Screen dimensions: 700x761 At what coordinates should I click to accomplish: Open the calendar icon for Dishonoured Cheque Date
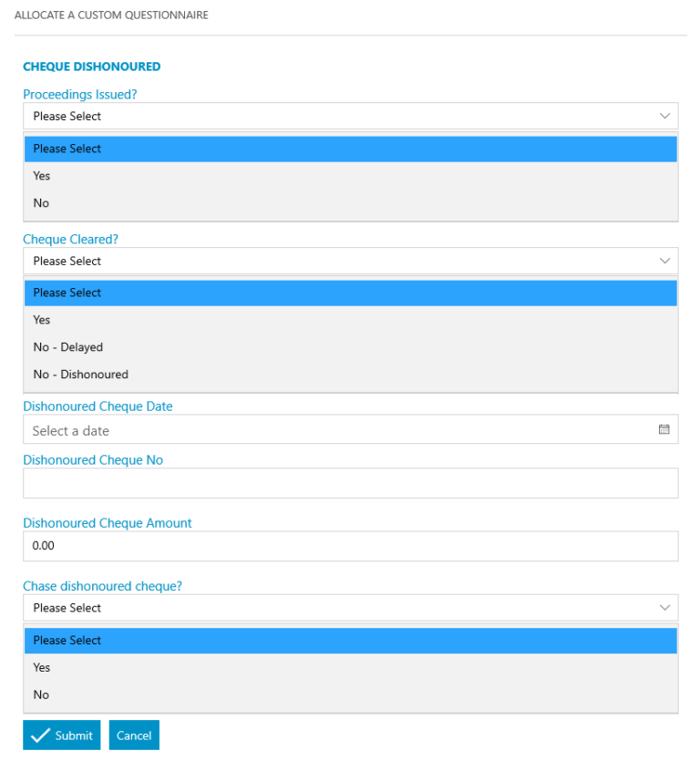664,429
